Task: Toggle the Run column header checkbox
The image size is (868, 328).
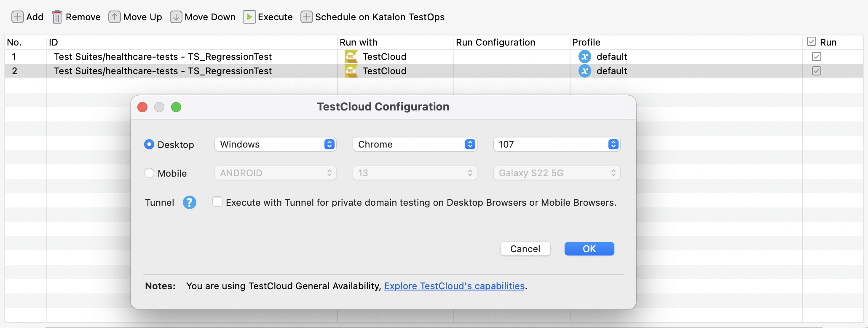Action: [812, 41]
